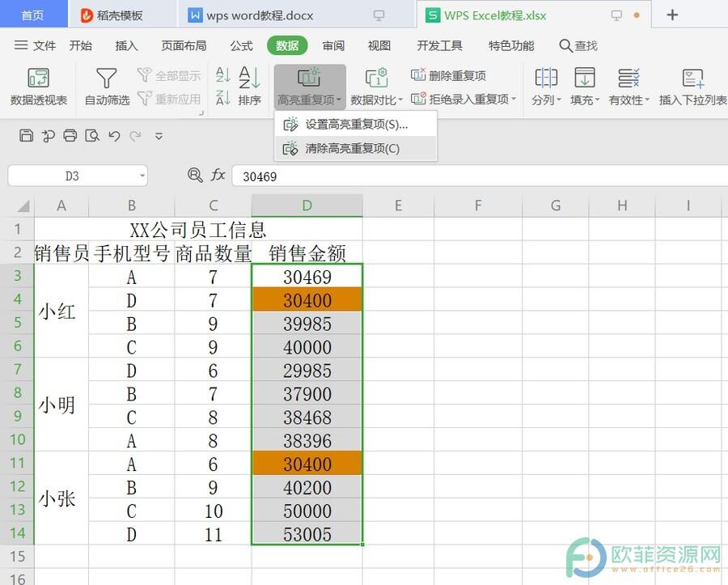Click the title cell XX公司员工信息
This screenshot has height=585, width=728.
click(x=198, y=229)
